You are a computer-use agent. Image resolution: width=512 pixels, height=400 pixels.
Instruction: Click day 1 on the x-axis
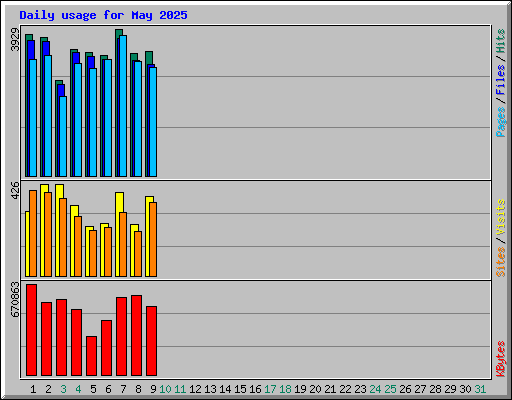click(x=33, y=389)
